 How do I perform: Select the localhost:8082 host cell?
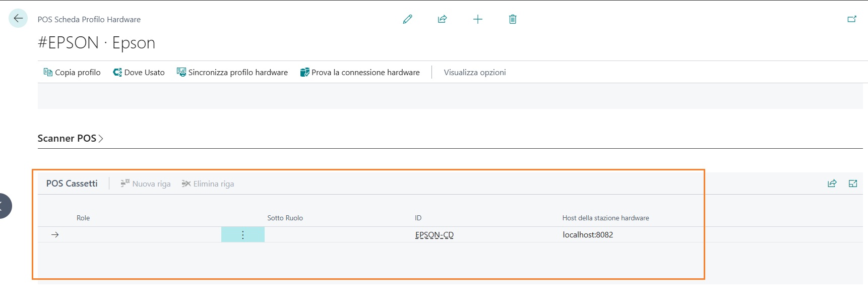(588, 234)
